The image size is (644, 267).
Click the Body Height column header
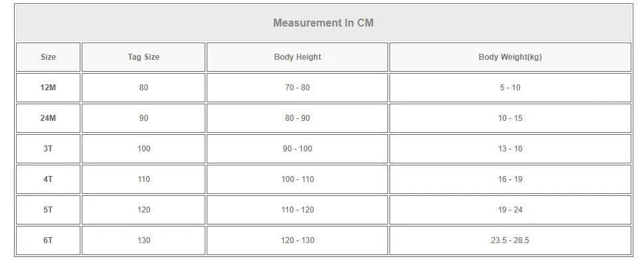(x=297, y=57)
